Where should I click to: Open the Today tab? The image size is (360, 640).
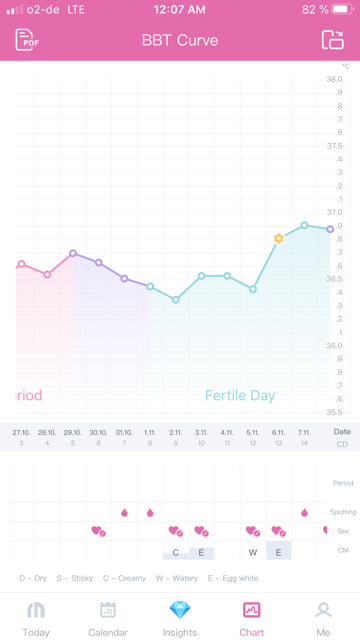(x=36, y=620)
